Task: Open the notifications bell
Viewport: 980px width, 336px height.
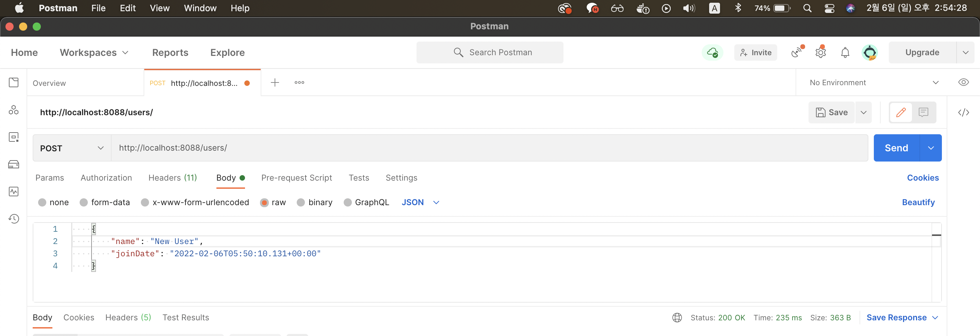Action: coord(845,52)
